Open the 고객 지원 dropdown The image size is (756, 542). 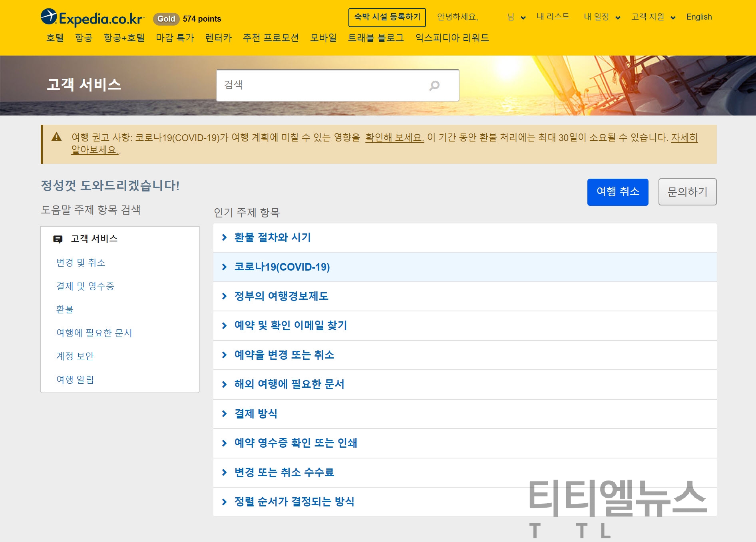[x=653, y=17]
